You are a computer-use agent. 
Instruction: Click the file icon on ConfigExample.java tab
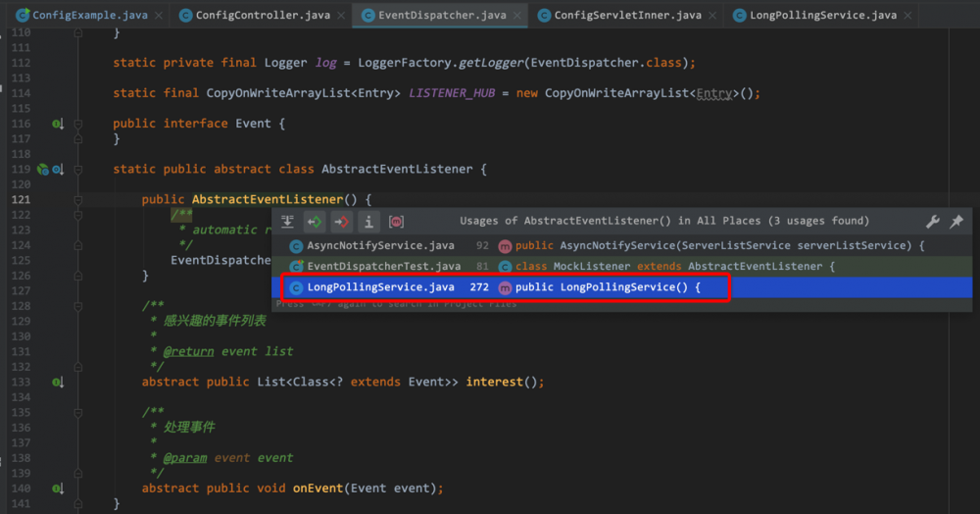24,15
